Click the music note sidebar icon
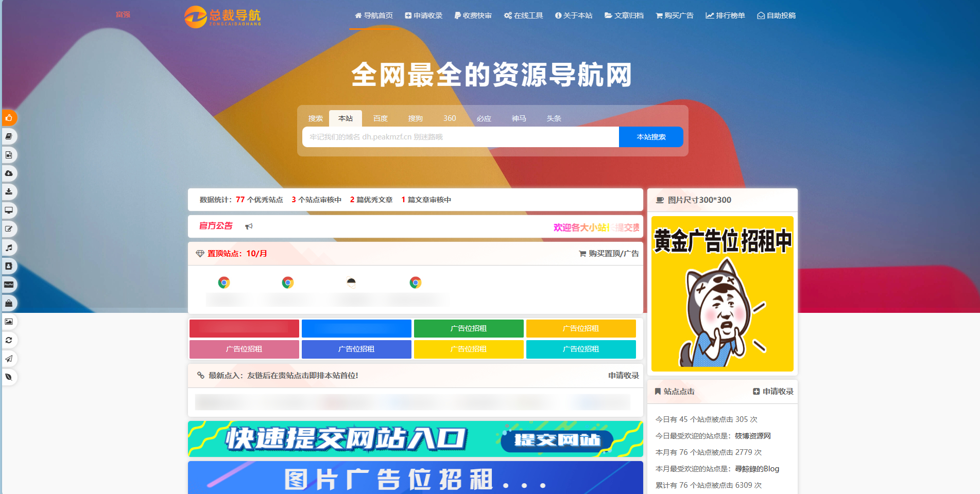Viewport: 980px width, 494px height. (9, 248)
